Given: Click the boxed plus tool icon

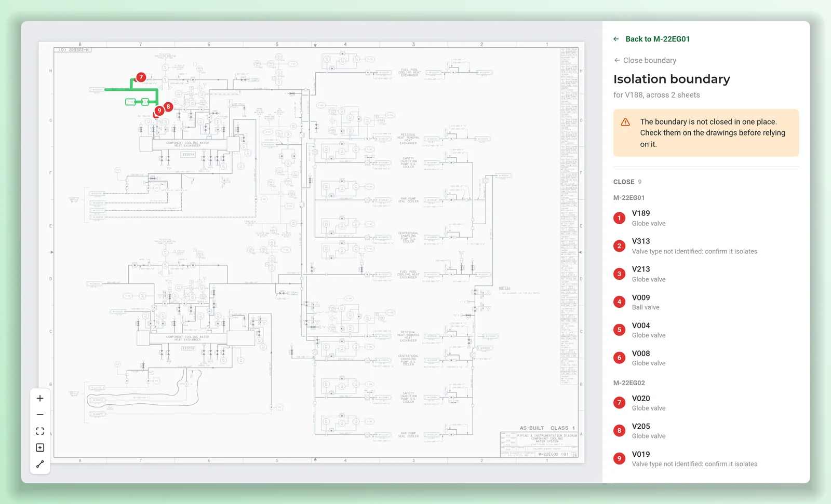Looking at the screenshot, I should click(40, 447).
